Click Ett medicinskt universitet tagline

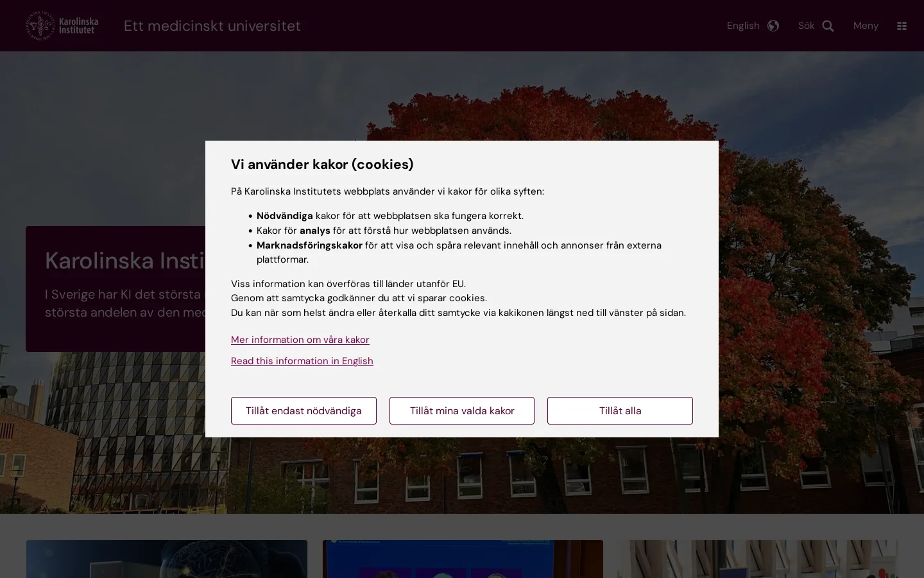(212, 26)
